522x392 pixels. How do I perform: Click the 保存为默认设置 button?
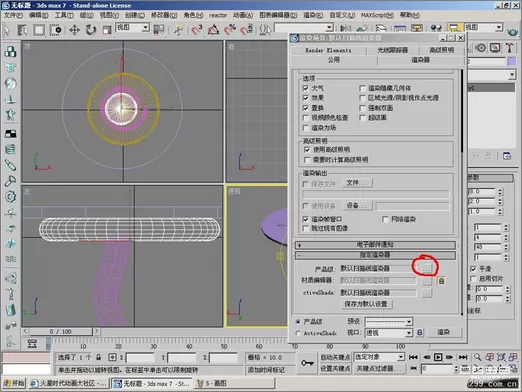366,304
